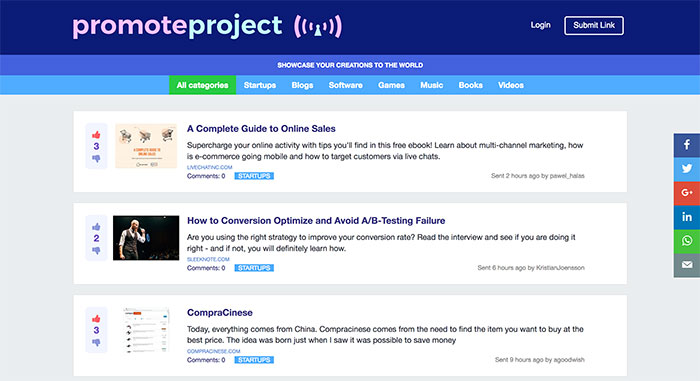Open the Startups category
Screen dimensions: 700x381
click(x=260, y=85)
